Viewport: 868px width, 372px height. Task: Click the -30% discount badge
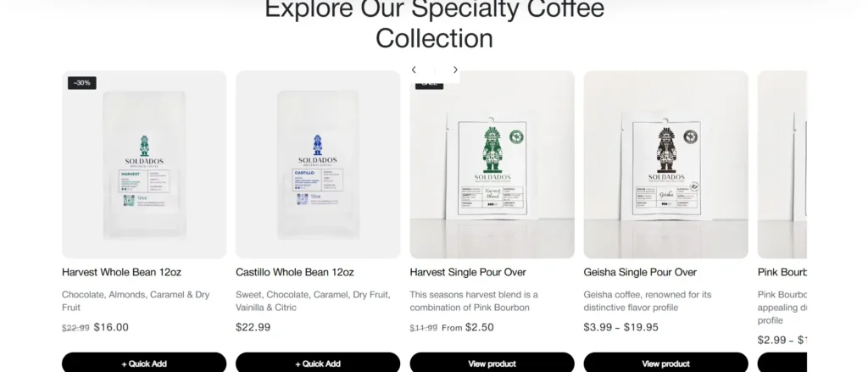click(x=82, y=82)
